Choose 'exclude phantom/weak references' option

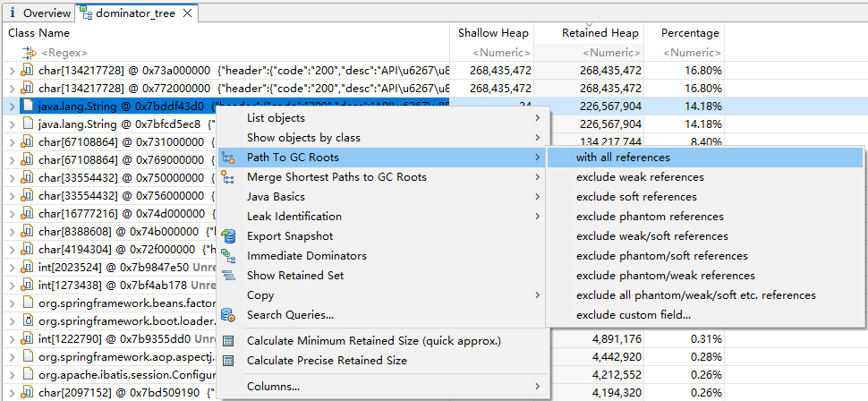pos(705,276)
